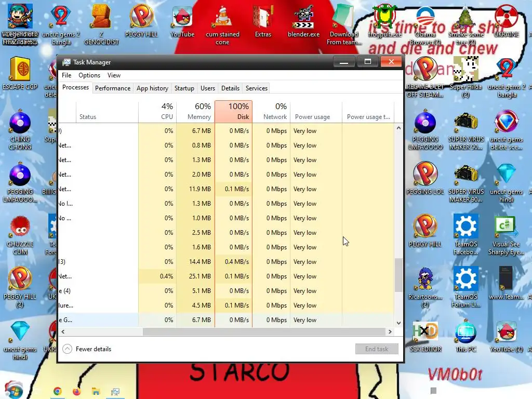Open the Visual See Sharply Eye... icon

[x=506, y=235]
